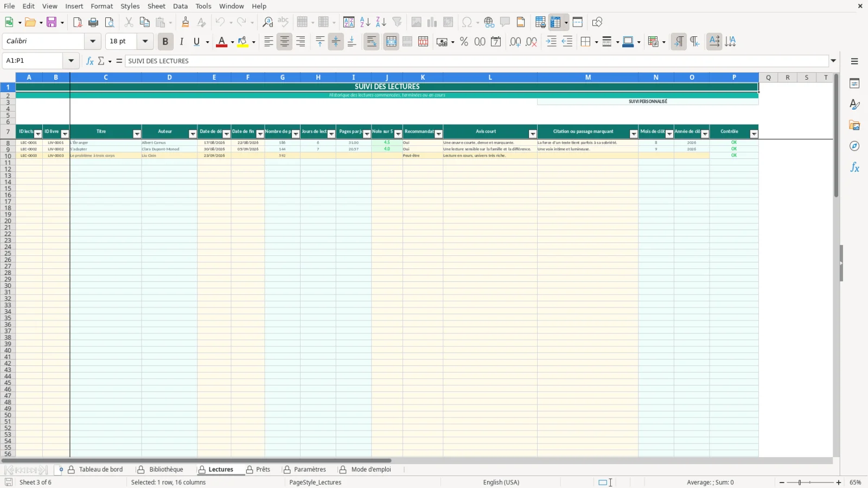The image size is (868, 488).
Task: Open the Data menu
Action: tap(180, 6)
